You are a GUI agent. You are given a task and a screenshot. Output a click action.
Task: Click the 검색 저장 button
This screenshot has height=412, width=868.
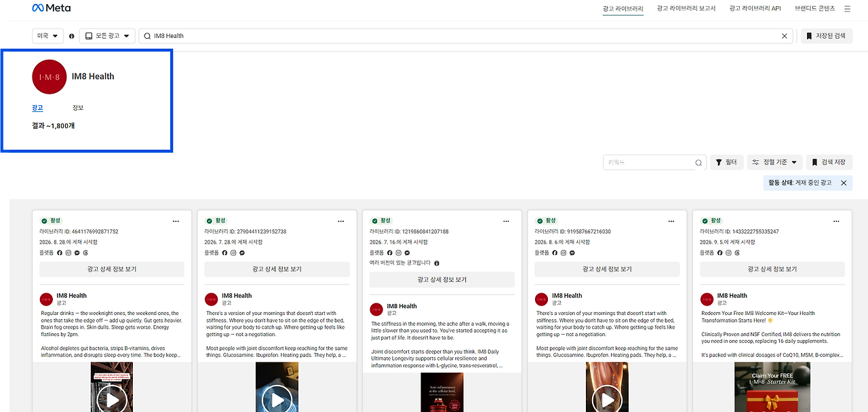(x=829, y=163)
